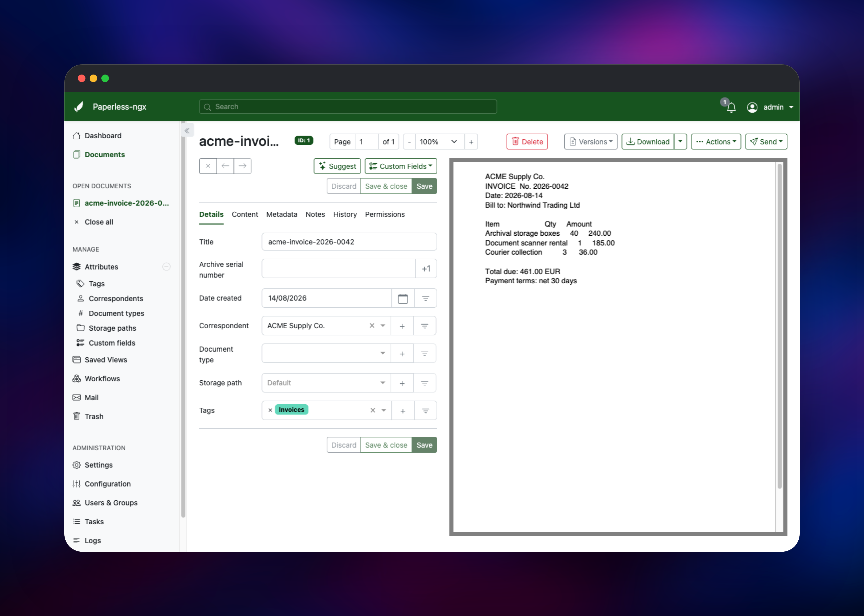Viewport: 864px width, 616px height.
Task: Collapse the sidebar with the double-chevron
Action: tap(187, 130)
